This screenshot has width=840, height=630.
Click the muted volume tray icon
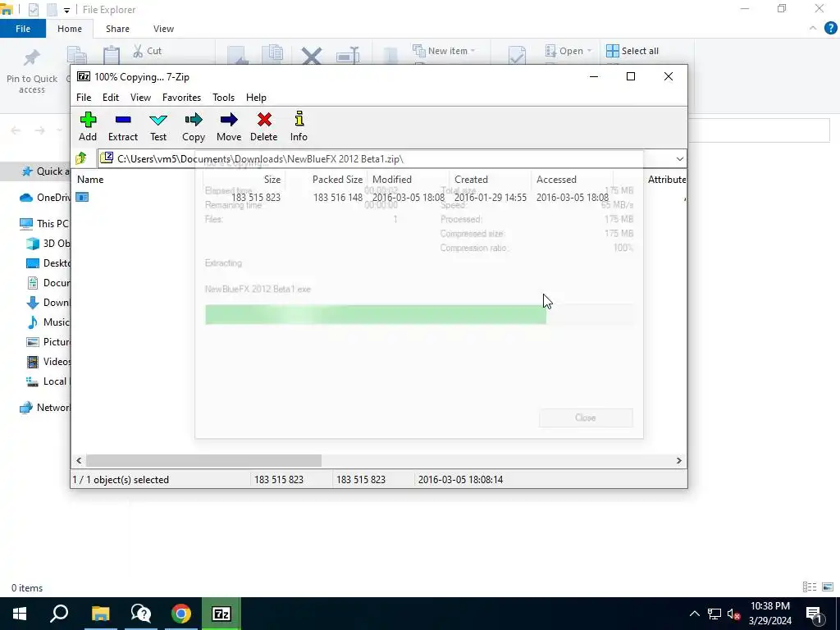click(x=734, y=614)
